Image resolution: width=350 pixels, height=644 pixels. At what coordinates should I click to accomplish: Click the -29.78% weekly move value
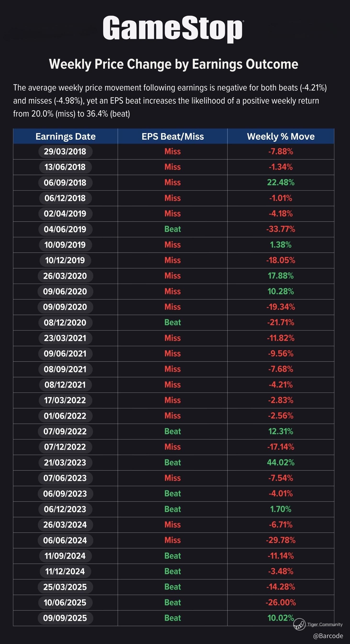tap(281, 540)
